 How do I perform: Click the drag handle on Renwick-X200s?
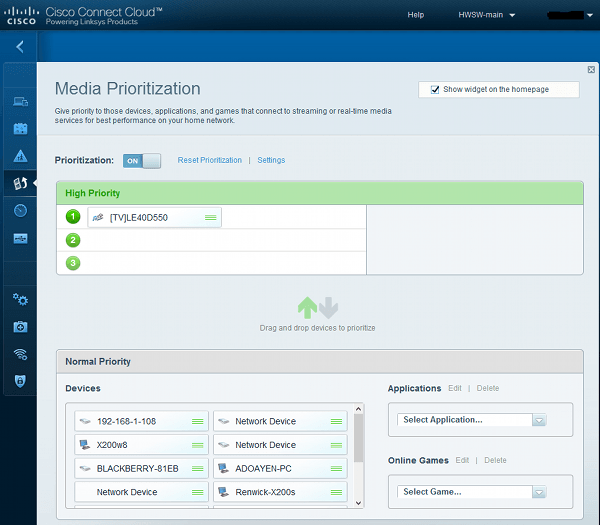[x=336, y=492]
